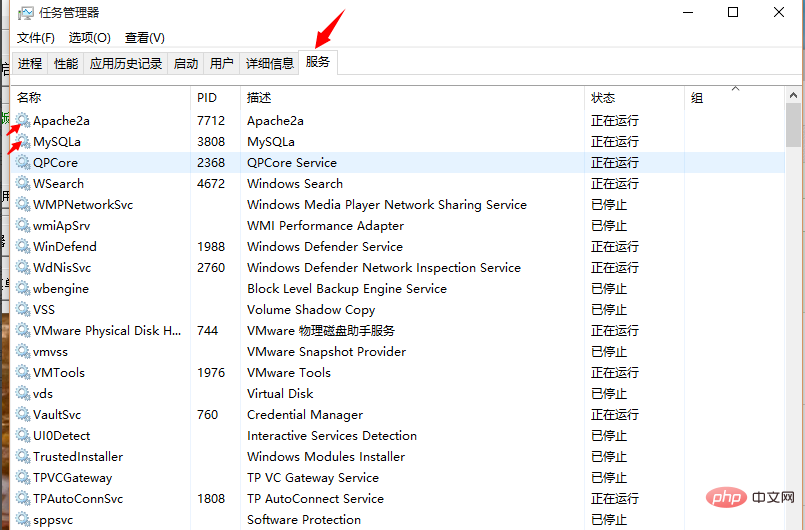Click the gear icon beside QPCore
Screen dimensions: 805x530
(23, 162)
